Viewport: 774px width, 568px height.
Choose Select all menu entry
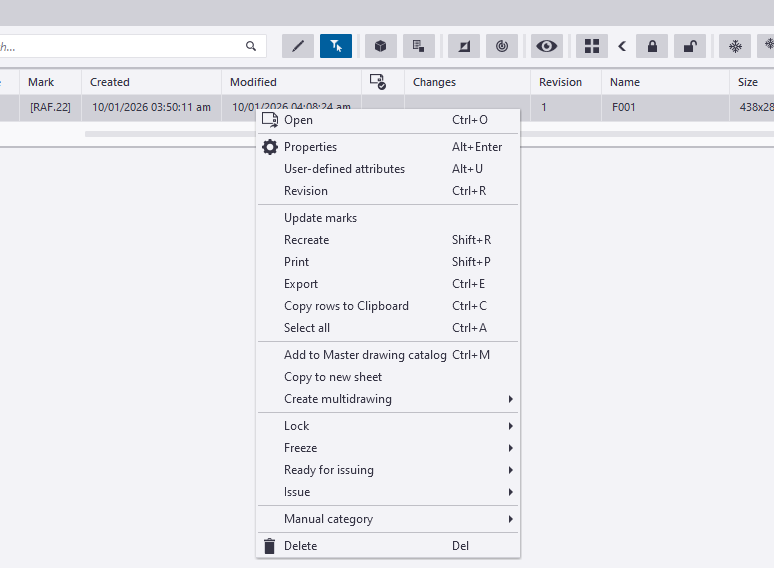tap(388, 328)
